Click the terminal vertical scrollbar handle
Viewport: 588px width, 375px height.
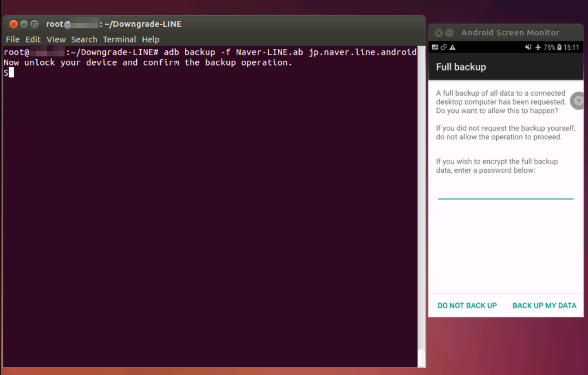tap(421, 357)
